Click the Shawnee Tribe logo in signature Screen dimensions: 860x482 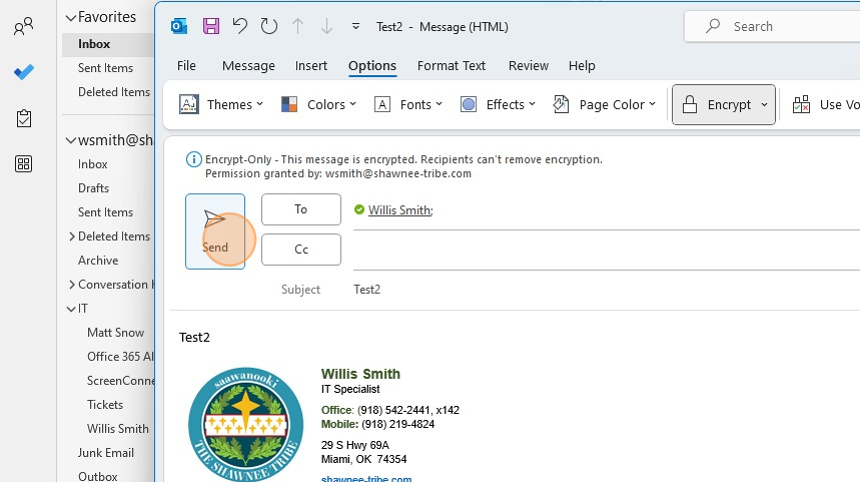[x=246, y=424]
